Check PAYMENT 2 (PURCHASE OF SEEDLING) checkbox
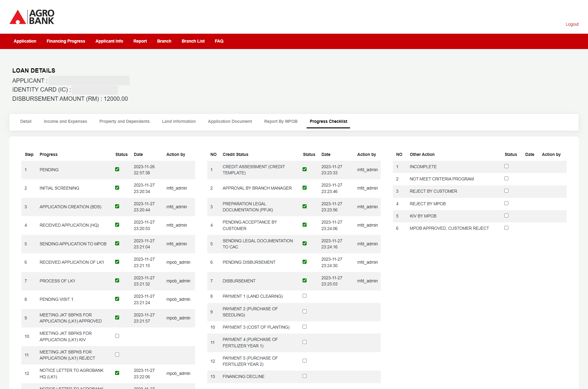The height and width of the screenshot is (389, 588). 304,312
